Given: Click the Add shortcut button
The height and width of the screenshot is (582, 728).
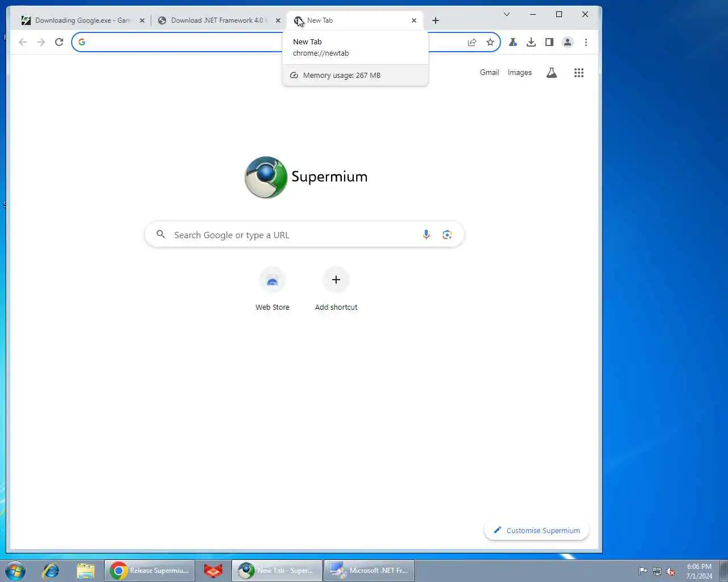Looking at the screenshot, I should (x=336, y=290).
